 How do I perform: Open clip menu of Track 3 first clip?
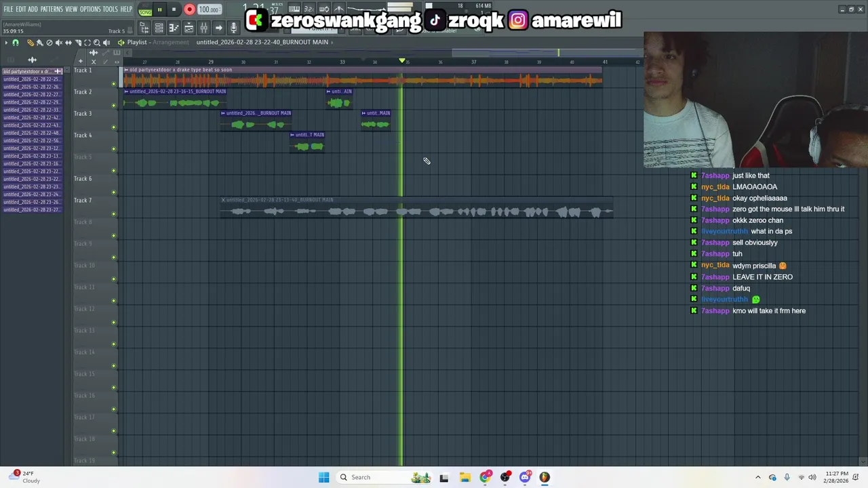223,113
